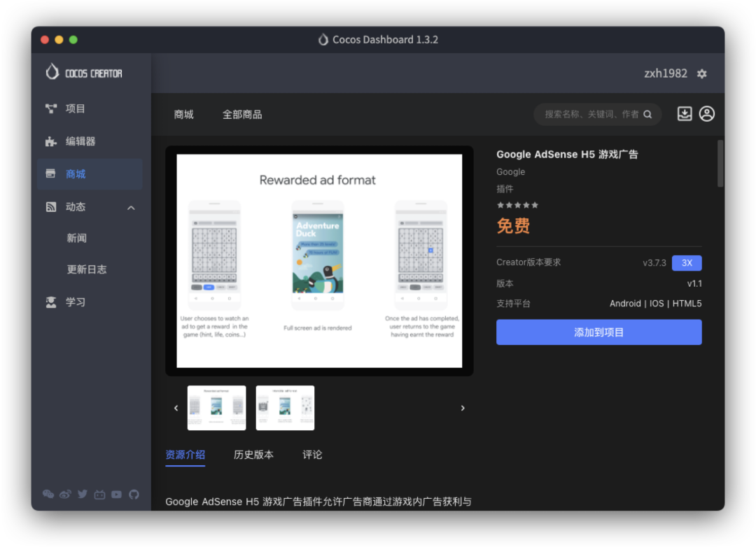
Task: Click the v1.1 version value
Action: coord(694,283)
